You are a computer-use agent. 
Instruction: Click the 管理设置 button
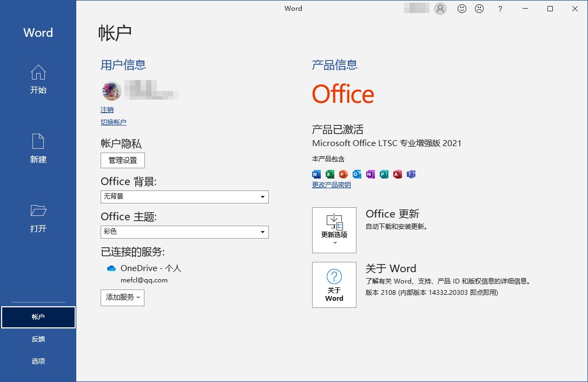(x=122, y=160)
